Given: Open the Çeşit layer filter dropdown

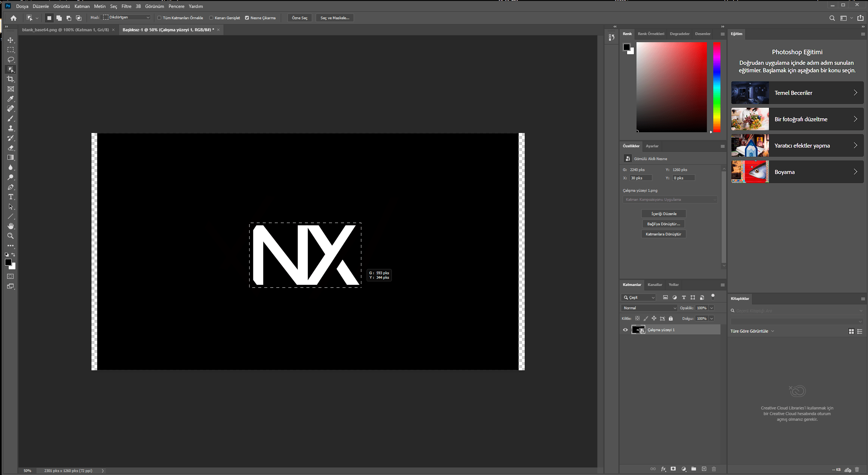Looking at the screenshot, I should [x=638, y=298].
